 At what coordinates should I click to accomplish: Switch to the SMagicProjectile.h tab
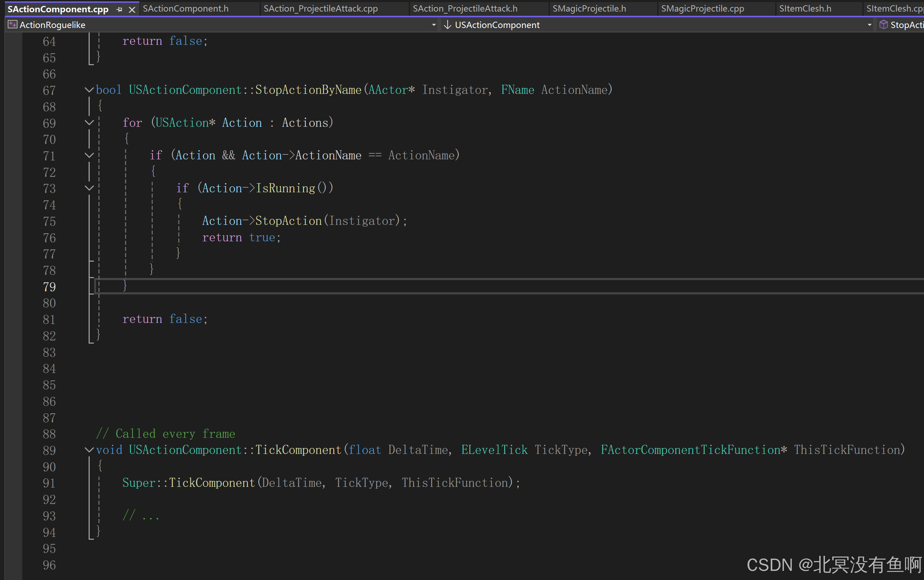pos(589,8)
